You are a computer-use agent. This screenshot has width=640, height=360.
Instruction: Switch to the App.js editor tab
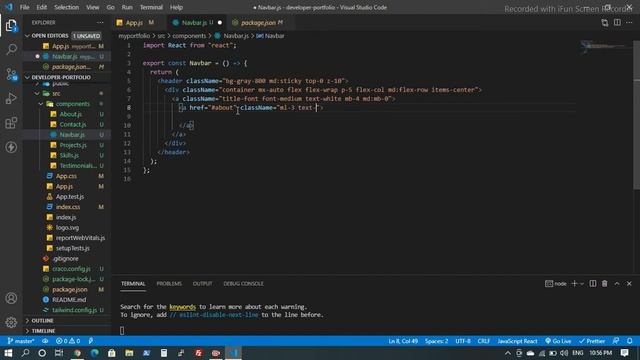(x=135, y=23)
